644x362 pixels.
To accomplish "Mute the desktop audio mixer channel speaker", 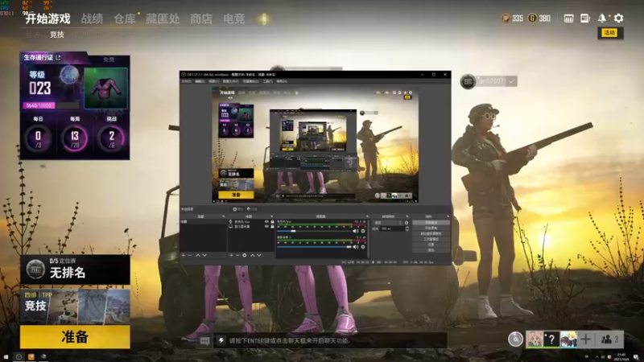I will click(355, 247).
